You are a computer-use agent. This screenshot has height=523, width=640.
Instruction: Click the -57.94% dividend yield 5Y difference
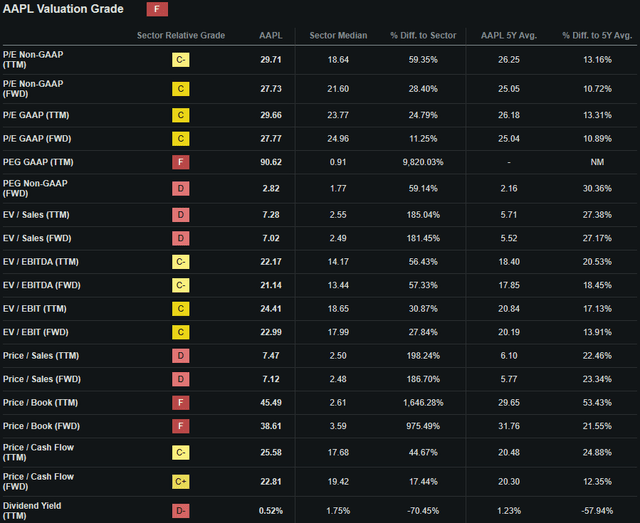tap(597, 511)
